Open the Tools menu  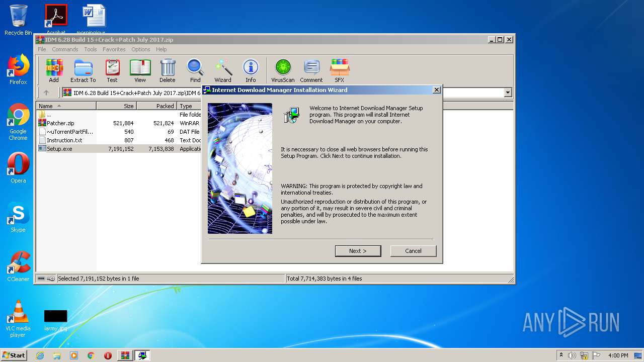[91, 49]
